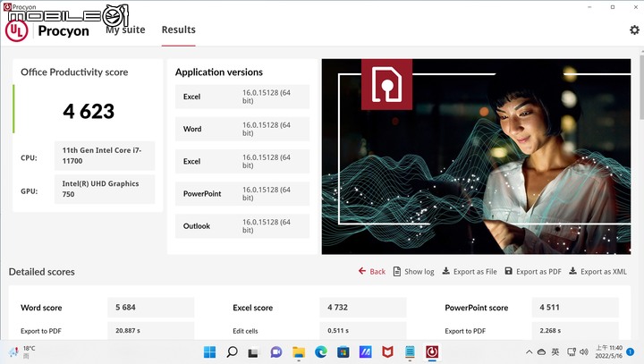Click the CPU value 11th Gen Intel Core i7-11700
The width and height of the screenshot is (644, 364).
[x=105, y=156]
